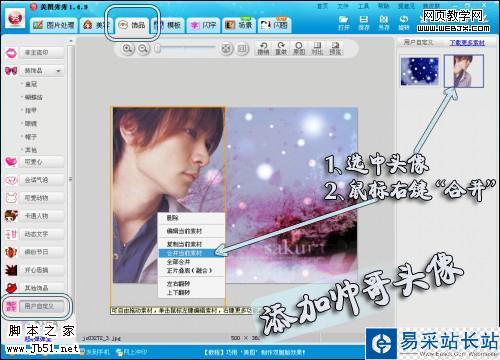Click the 撤销 undo button

[263, 49]
